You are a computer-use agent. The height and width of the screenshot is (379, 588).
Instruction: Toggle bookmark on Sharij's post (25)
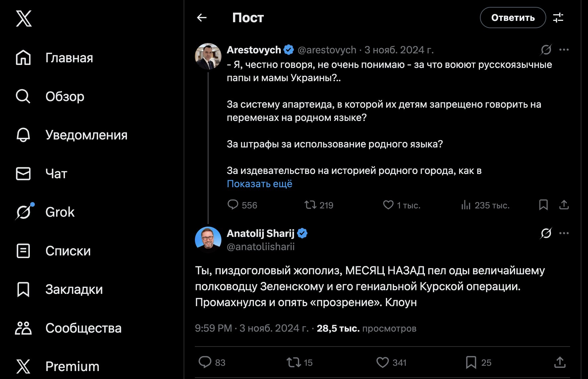[x=471, y=362]
